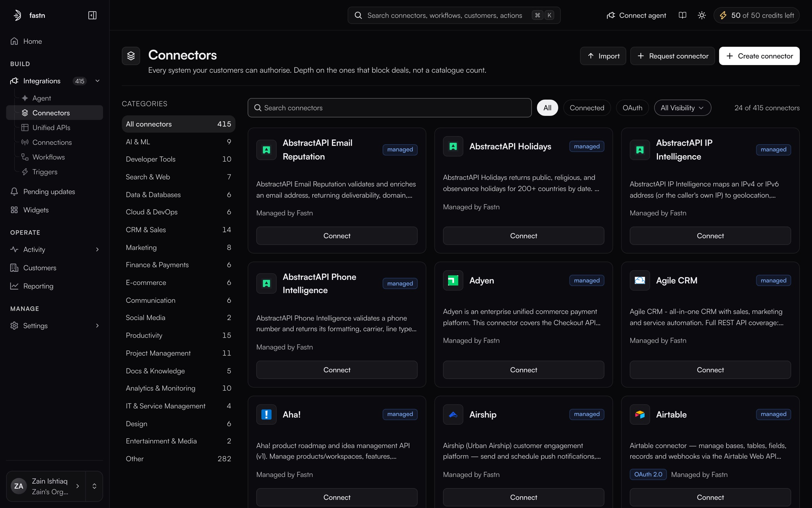Filter by OAuth connectors
812x508 pixels.
632,108
